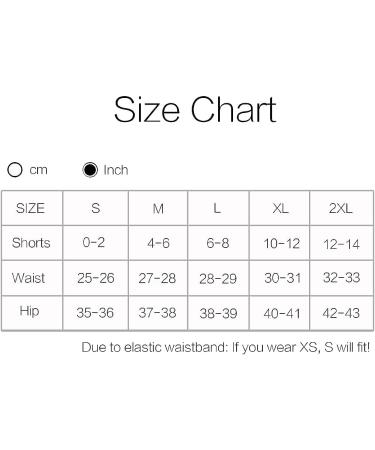Select the cm radio button

coord(15,170)
